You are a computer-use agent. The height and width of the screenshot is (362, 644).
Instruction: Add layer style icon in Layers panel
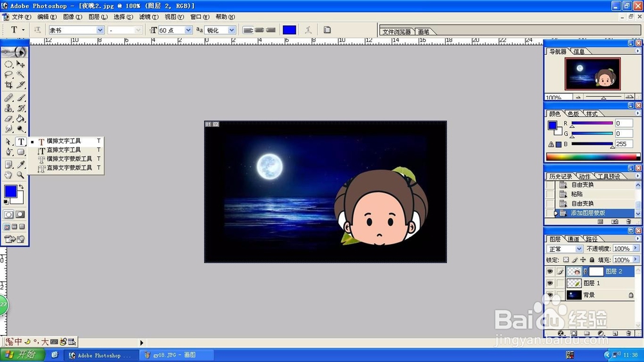[x=561, y=333]
